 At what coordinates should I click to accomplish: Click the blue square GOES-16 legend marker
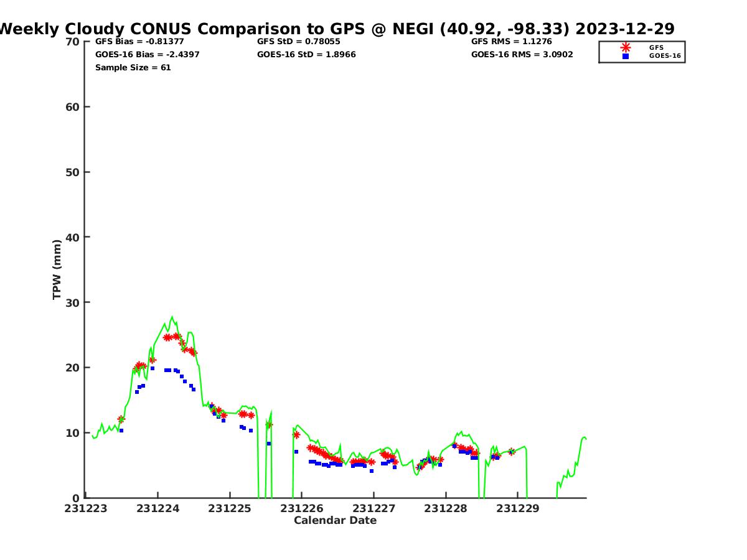pos(625,56)
